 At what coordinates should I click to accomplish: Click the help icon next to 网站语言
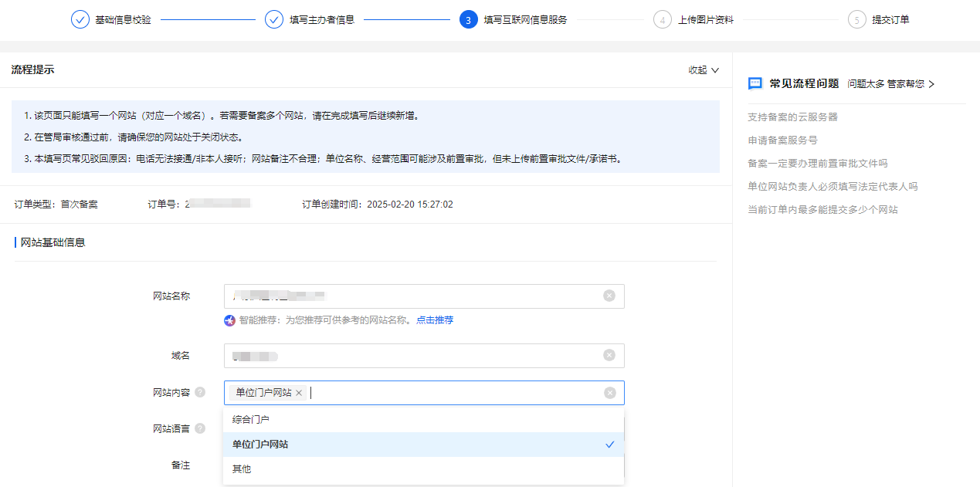coord(200,428)
